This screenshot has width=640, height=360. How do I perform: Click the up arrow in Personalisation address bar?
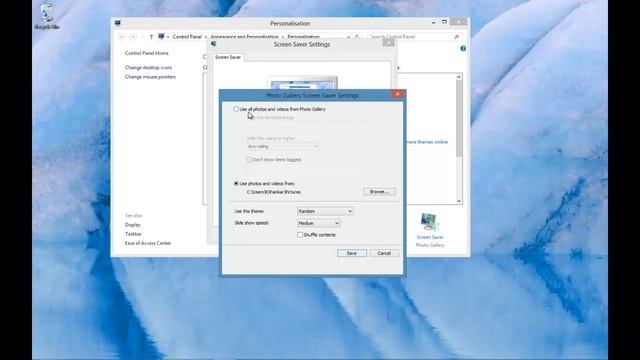click(x=151, y=37)
